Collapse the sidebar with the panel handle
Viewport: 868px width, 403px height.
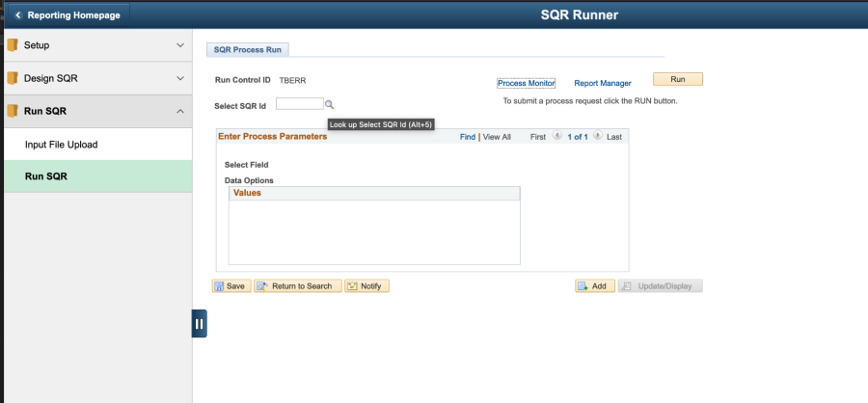click(x=200, y=324)
